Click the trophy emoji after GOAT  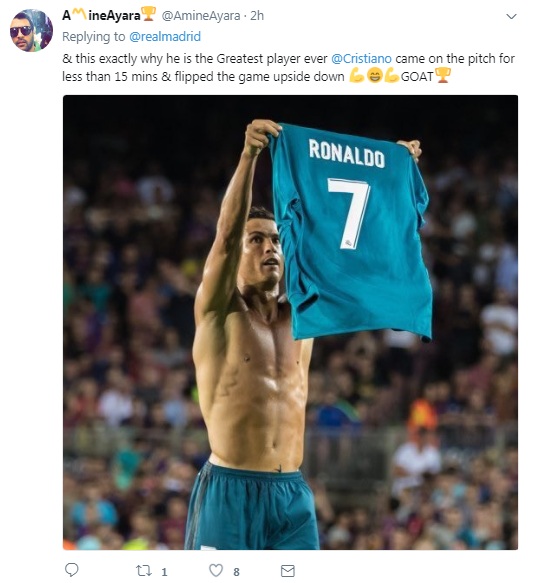(x=443, y=75)
